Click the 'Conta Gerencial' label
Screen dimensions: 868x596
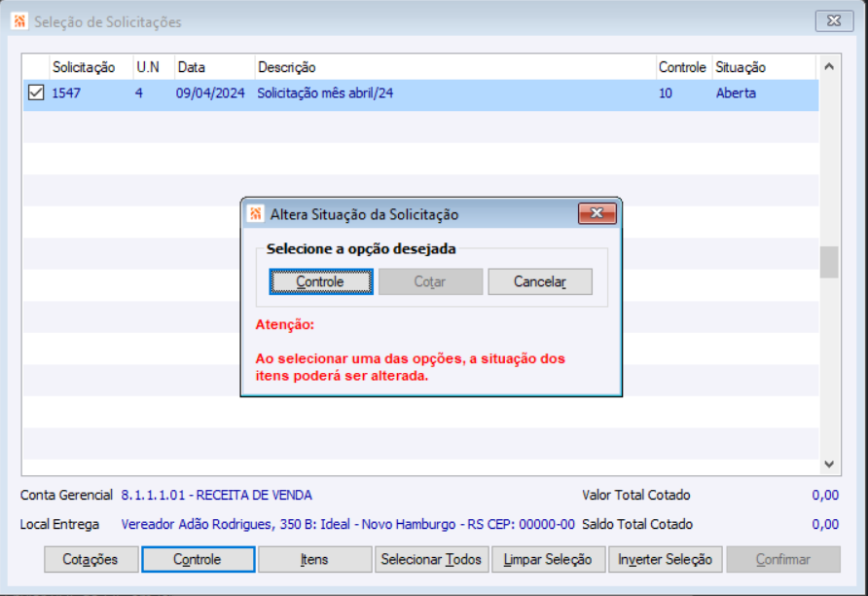click(66, 495)
